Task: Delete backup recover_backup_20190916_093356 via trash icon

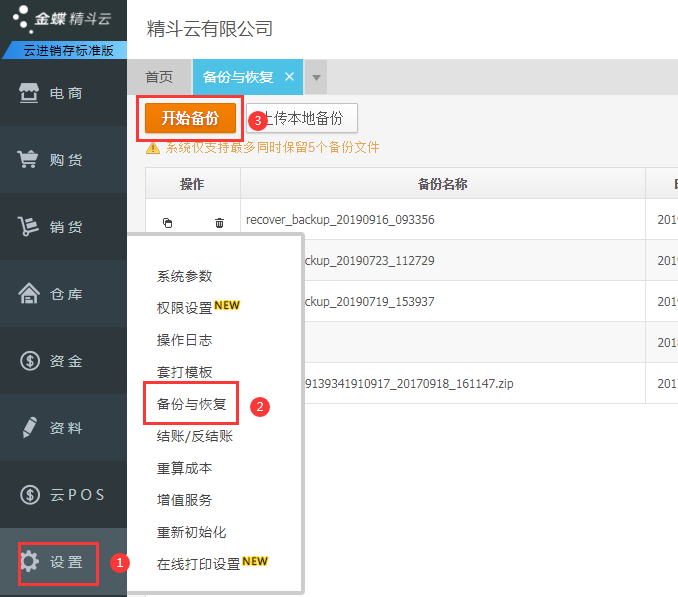Action: [219, 223]
